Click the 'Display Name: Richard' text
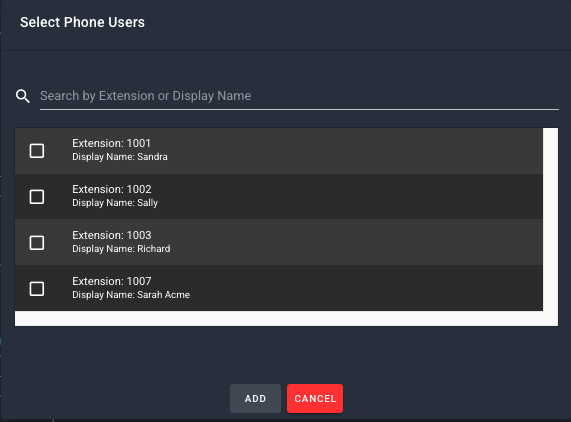 121,249
